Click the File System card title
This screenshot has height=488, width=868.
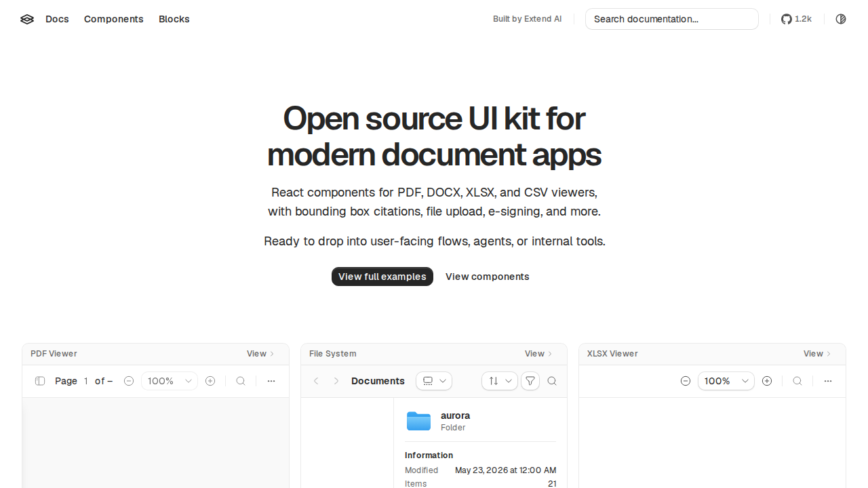(x=332, y=354)
